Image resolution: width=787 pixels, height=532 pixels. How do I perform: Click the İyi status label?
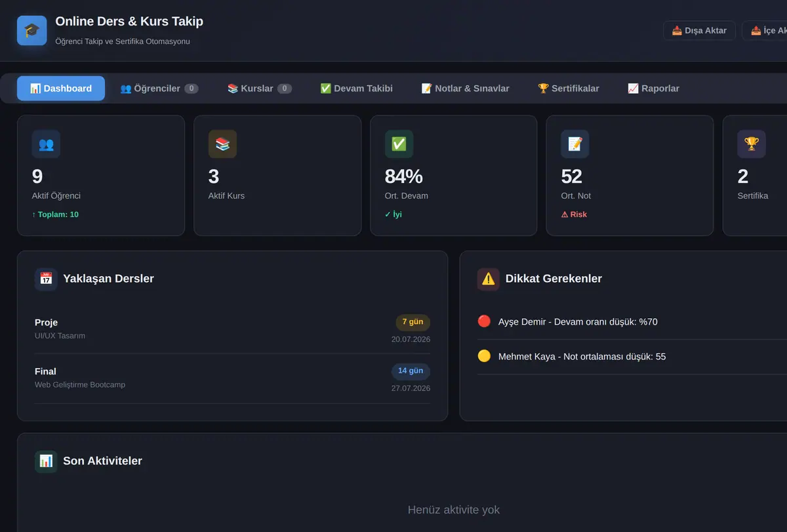coord(393,215)
